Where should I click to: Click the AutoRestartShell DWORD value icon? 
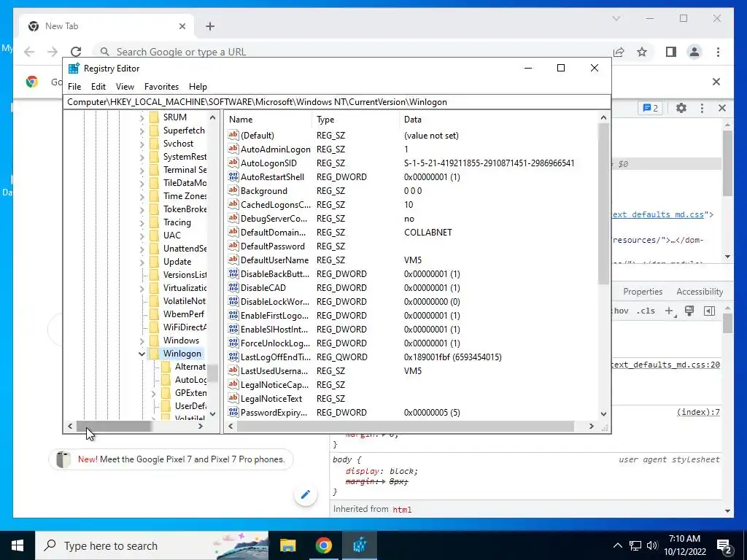tap(233, 176)
